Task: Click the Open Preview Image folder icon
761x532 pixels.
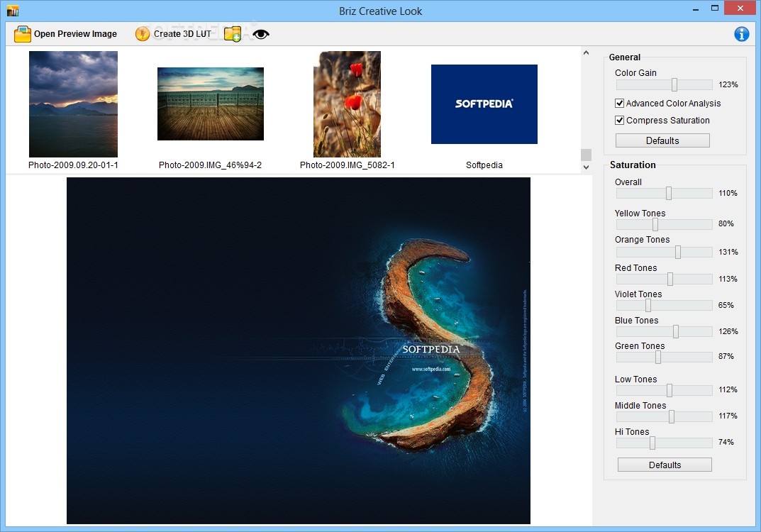Action: pos(22,34)
